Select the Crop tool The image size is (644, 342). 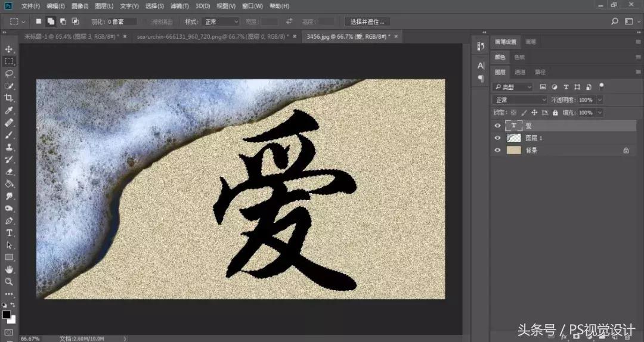pyautogui.click(x=9, y=98)
